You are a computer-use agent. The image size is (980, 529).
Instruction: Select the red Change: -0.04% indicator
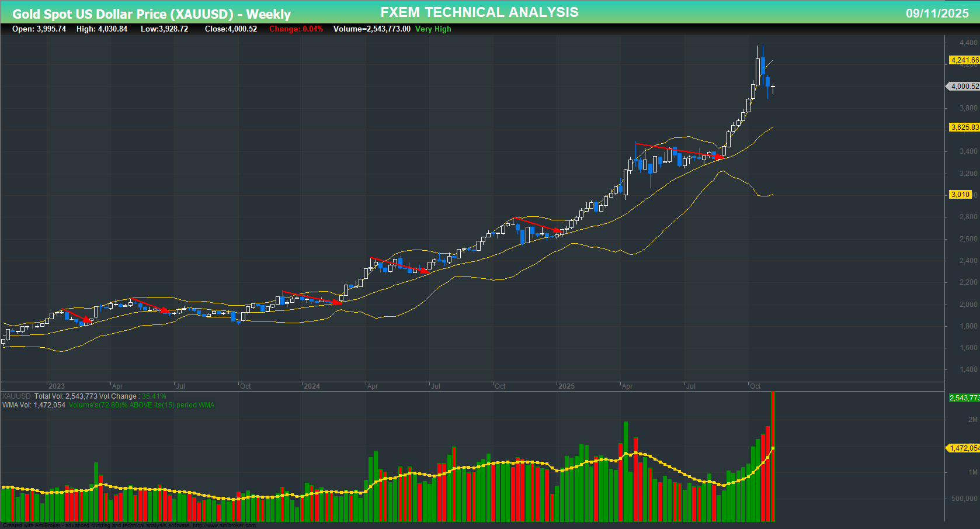295,29
